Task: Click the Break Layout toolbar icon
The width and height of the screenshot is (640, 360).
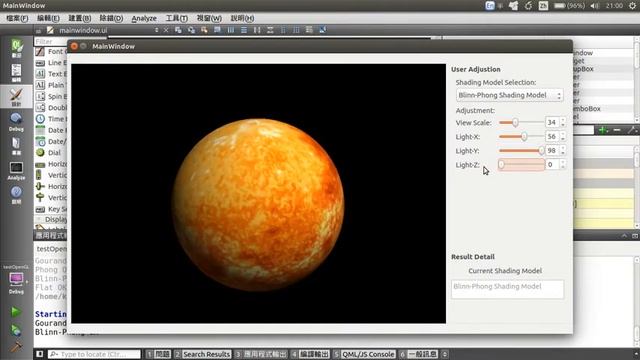Action: pos(309,30)
